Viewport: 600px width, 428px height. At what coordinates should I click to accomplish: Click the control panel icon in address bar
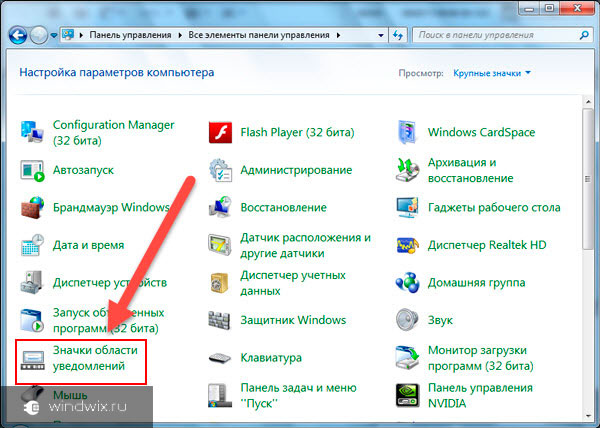click(x=68, y=35)
